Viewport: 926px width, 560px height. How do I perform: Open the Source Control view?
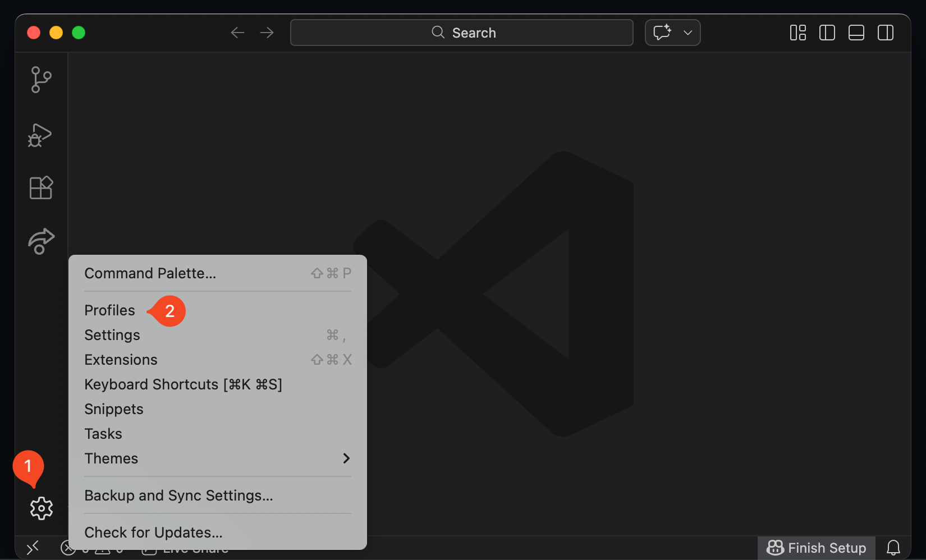(x=41, y=80)
